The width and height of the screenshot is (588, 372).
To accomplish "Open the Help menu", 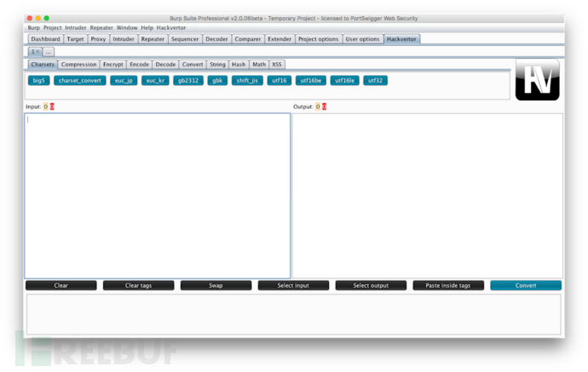I will click(x=147, y=28).
